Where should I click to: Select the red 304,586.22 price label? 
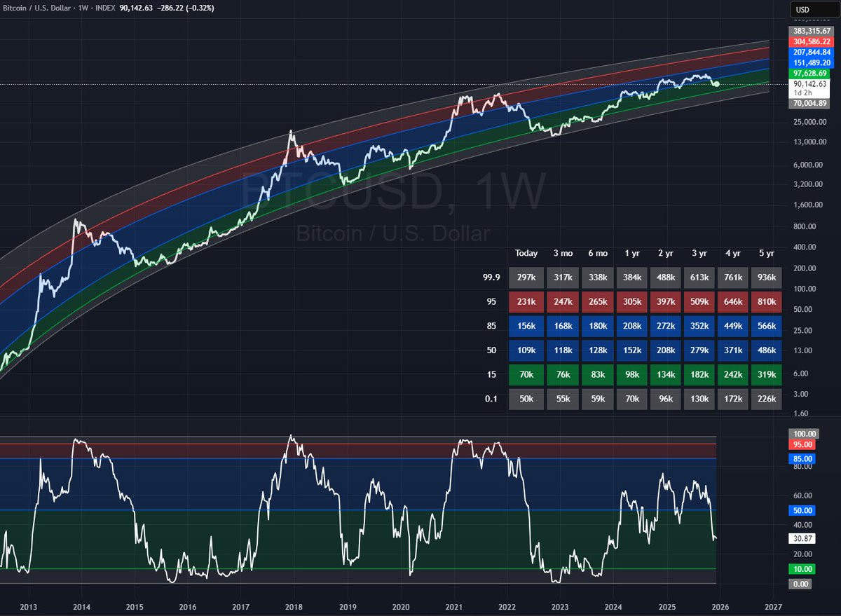click(812, 41)
